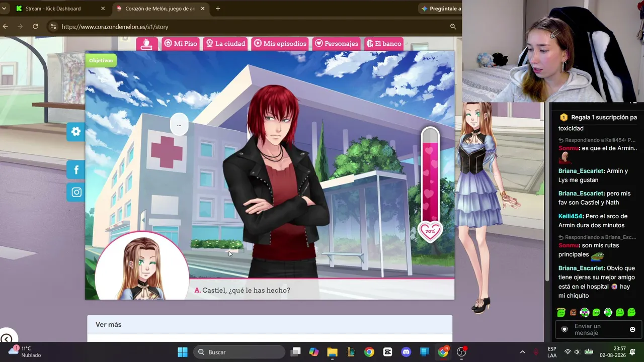The height and width of the screenshot is (362, 644).
Task: Click the Sonmu username on the Armin message
Action: [568, 148]
